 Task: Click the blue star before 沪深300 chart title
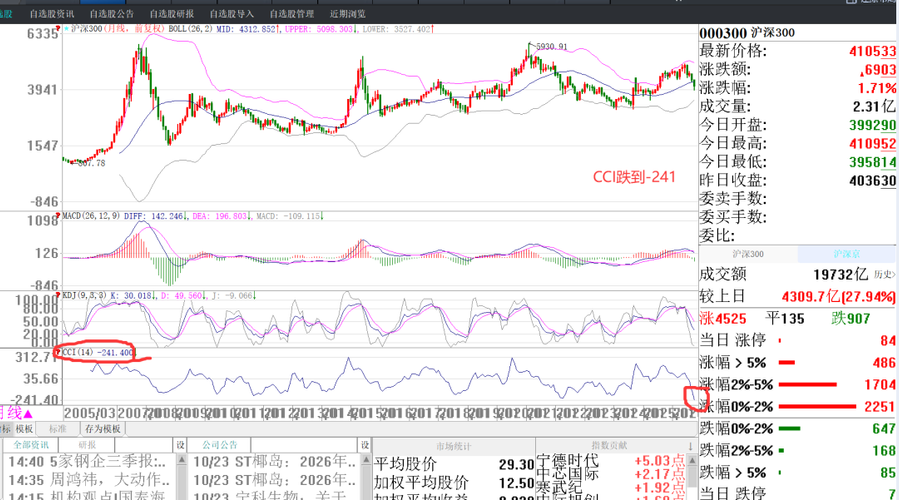[67, 29]
